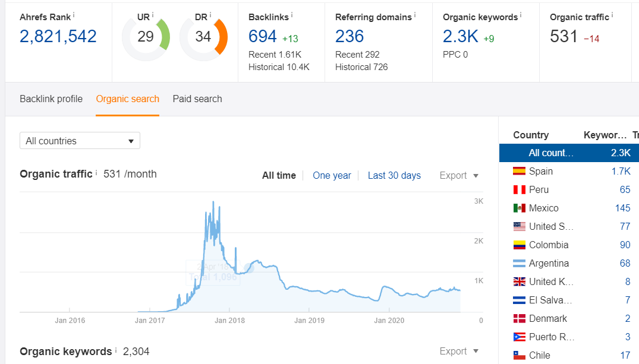Viewport: 639px width, 364px height.
Task: Click info icon beside Organic keywords 2,304
Action: 116,350
